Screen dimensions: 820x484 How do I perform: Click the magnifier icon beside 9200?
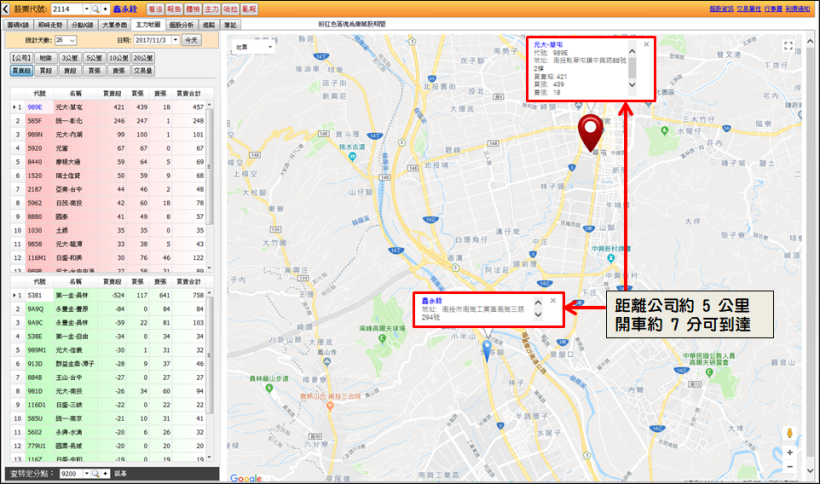(96, 474)
